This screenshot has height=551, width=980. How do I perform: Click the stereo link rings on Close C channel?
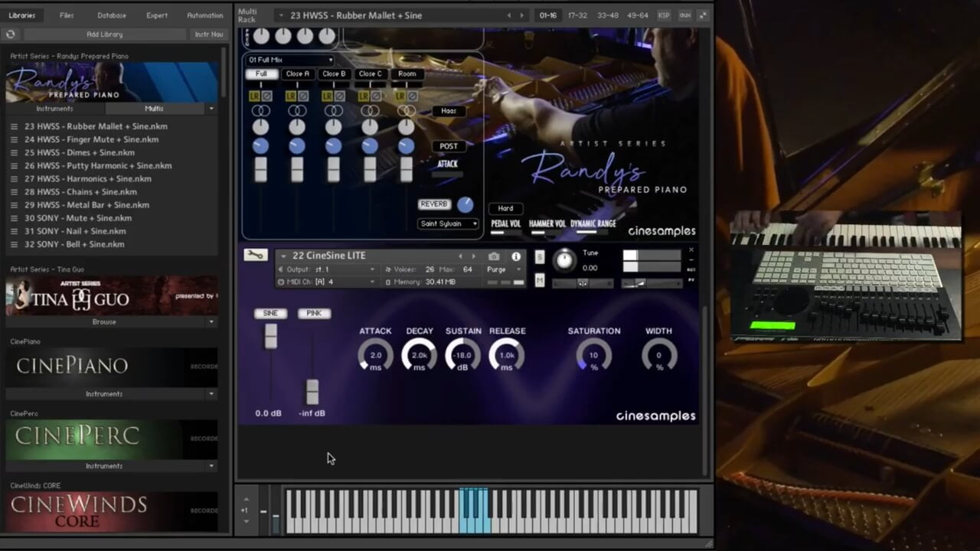370,111
